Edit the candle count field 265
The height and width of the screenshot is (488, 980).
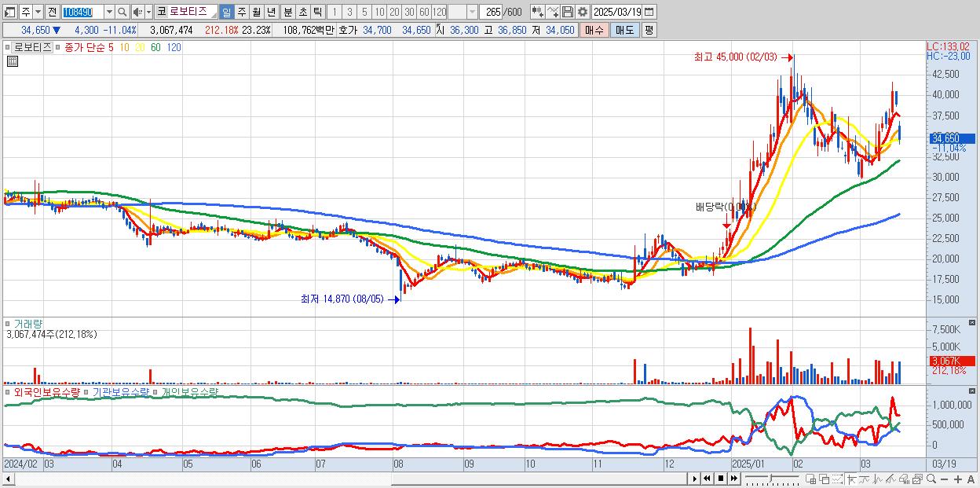tap(492, 13)
